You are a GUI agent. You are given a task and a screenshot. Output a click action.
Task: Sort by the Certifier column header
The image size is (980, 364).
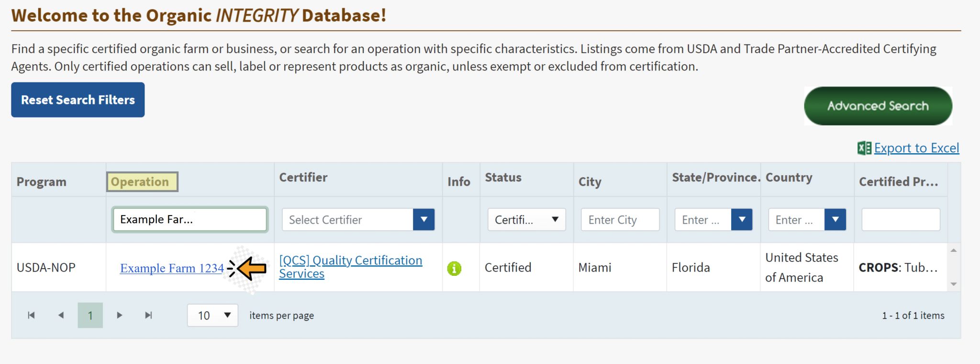(303, 177)
